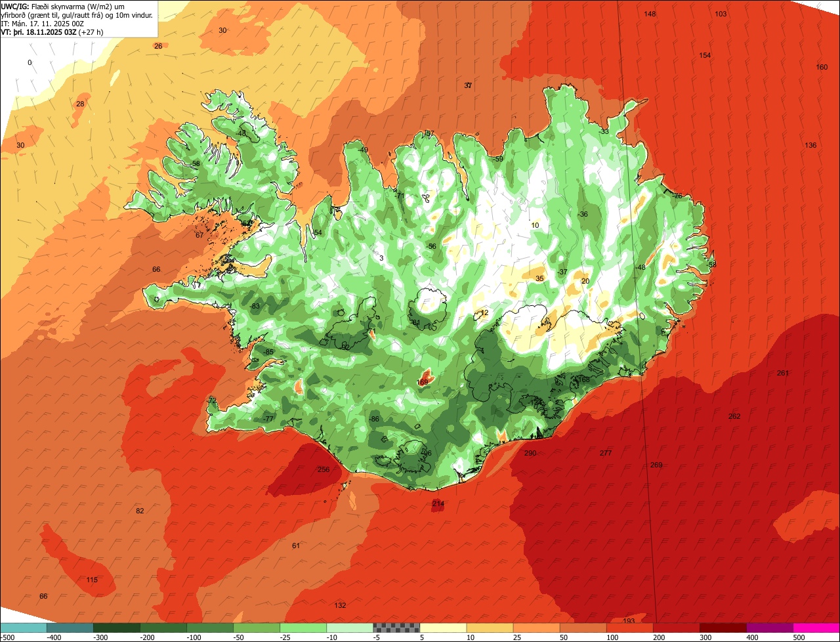Click the light green -25 to -10 legend swatch
The width and height of the screenshot is (840, 642).
click(303, 628)
